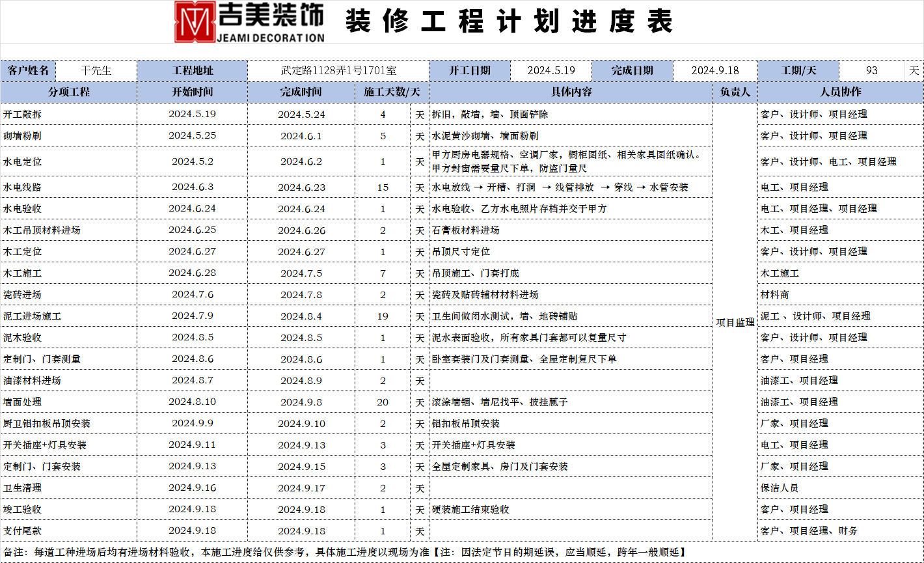
Task: Select the 客户姓名 label cell
Action: [x=29, y=70]
